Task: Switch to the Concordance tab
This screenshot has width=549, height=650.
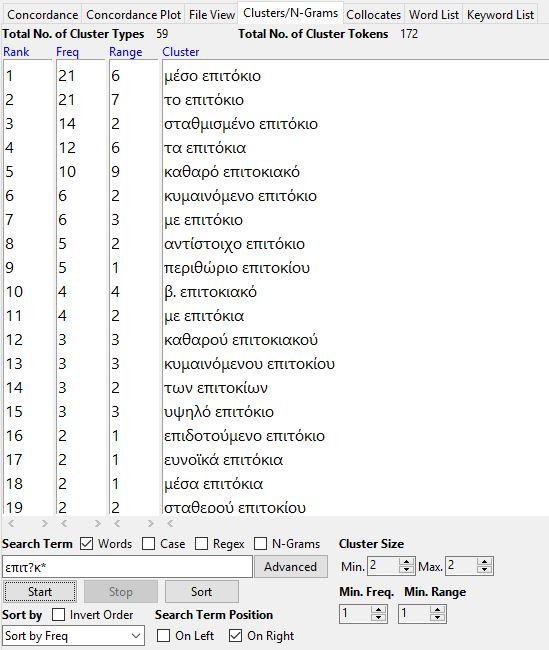Action: tap(42, 15)
